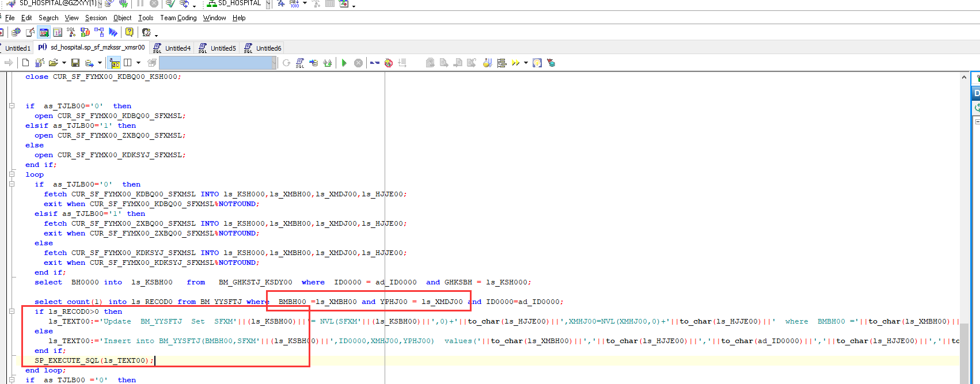Click the blue connected-boxes diagram icon

click(99, 32)
